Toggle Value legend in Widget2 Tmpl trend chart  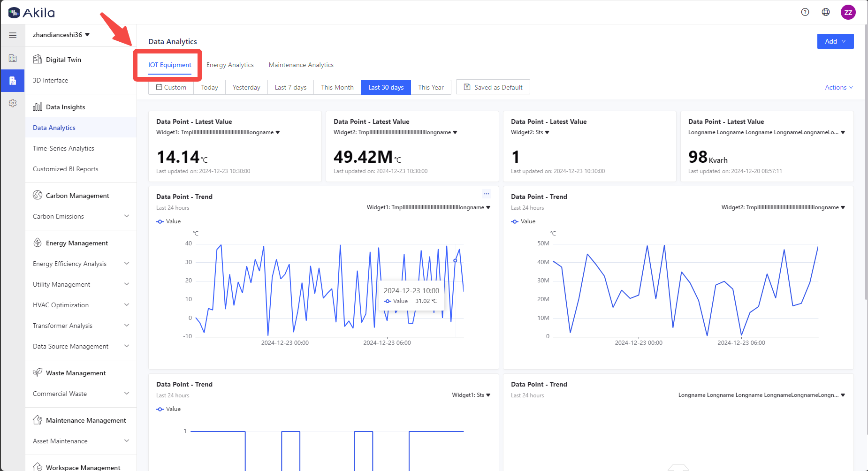pos(523,221)
